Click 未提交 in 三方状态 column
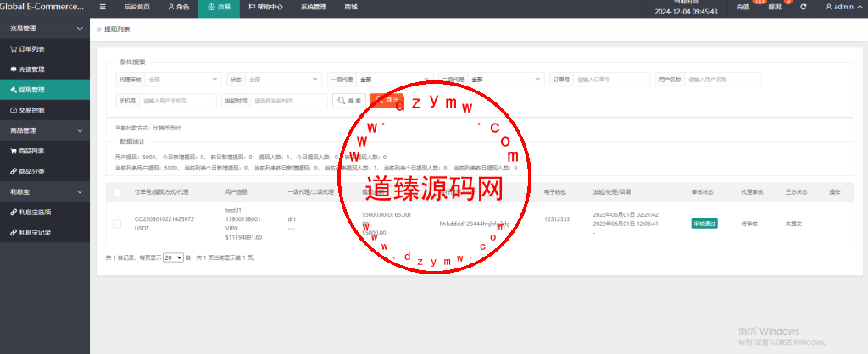The width and height of the screenshot is (868, 354). [x=793, y=224]
